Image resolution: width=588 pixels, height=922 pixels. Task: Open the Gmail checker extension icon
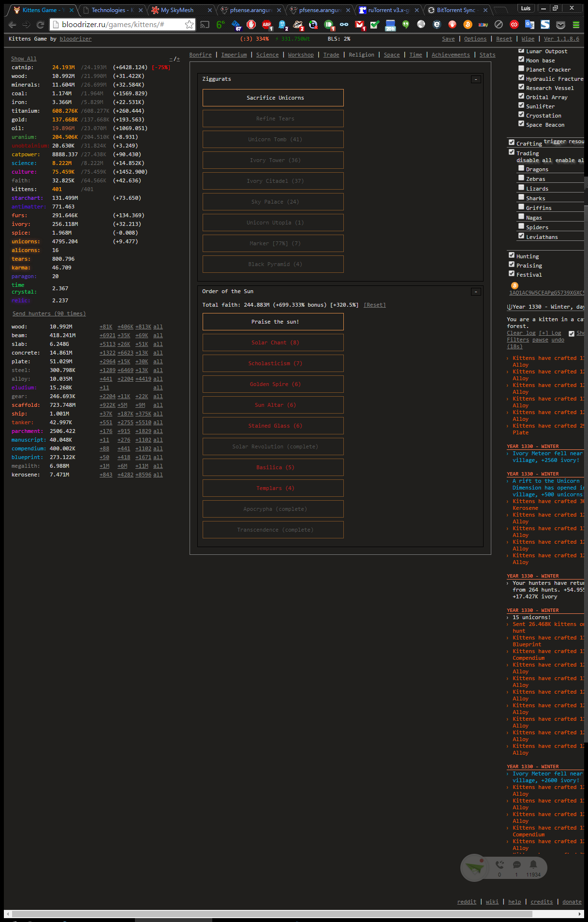pos(359,25)
